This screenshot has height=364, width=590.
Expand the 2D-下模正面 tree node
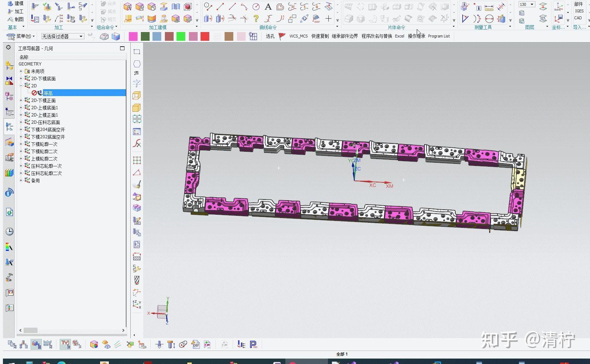21,100
